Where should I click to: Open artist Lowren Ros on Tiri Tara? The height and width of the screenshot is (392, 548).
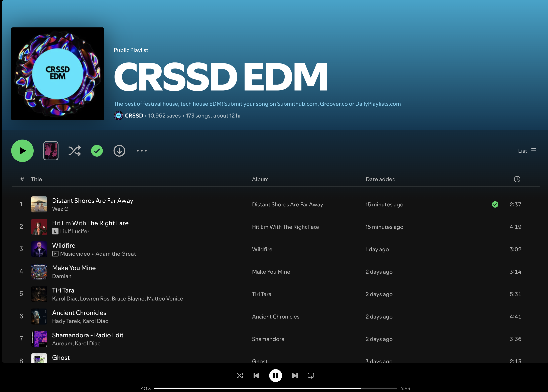[95, 299]
